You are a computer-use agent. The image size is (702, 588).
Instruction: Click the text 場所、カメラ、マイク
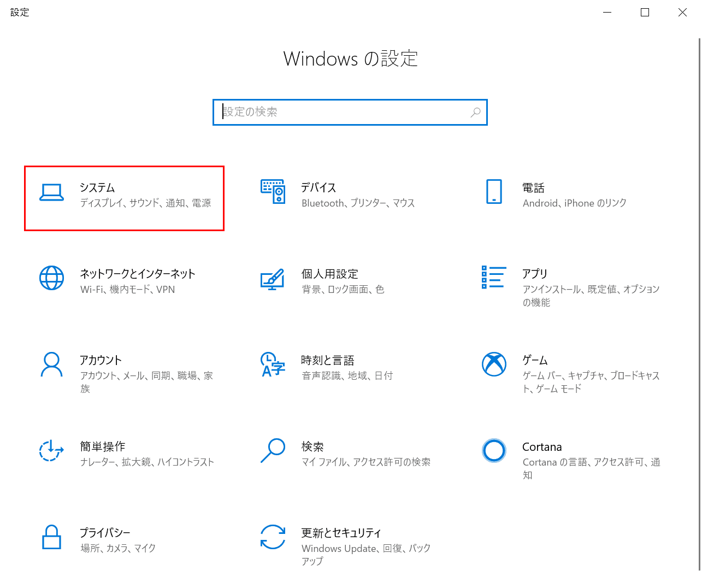tap(118, 548)
